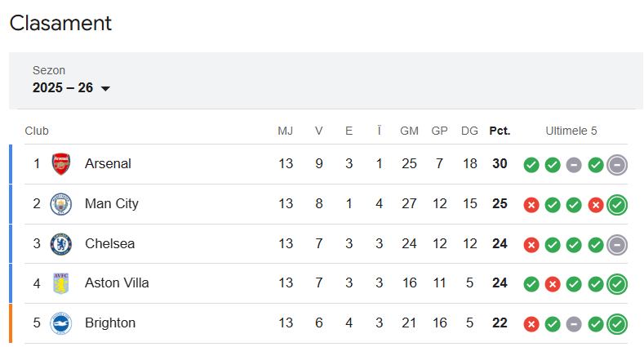644x347 pixels.
Task: Click Aston Villa's red loss result icon
Action: pos(553,284)
